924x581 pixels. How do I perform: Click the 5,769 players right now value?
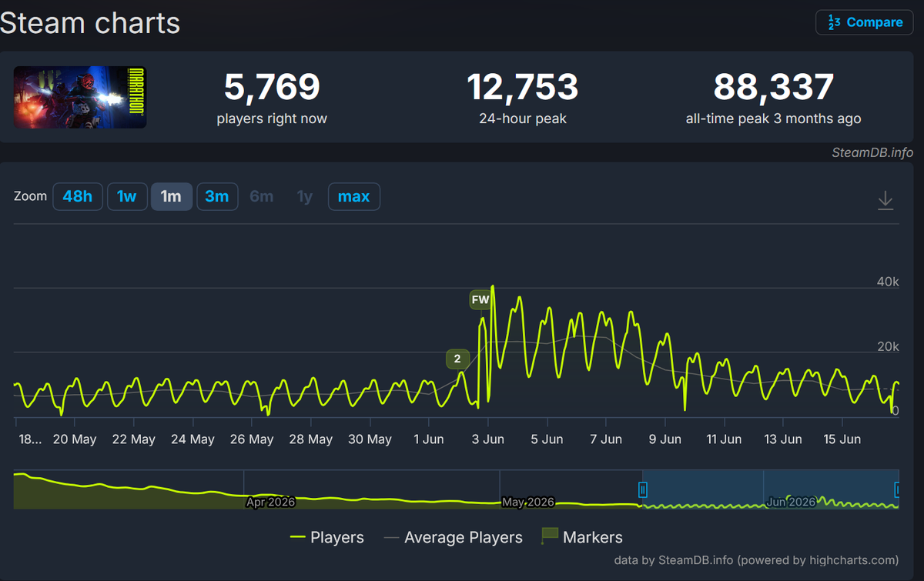pos(272,86)
